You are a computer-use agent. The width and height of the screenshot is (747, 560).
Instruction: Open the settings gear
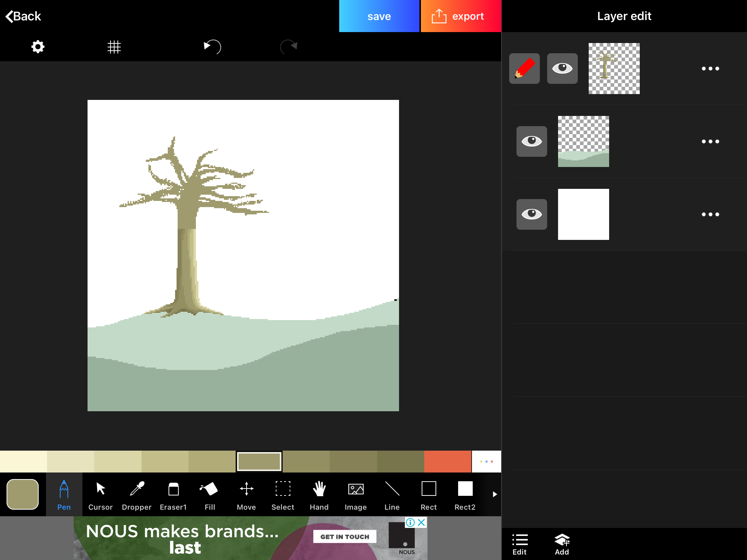[x=38, y=47]
